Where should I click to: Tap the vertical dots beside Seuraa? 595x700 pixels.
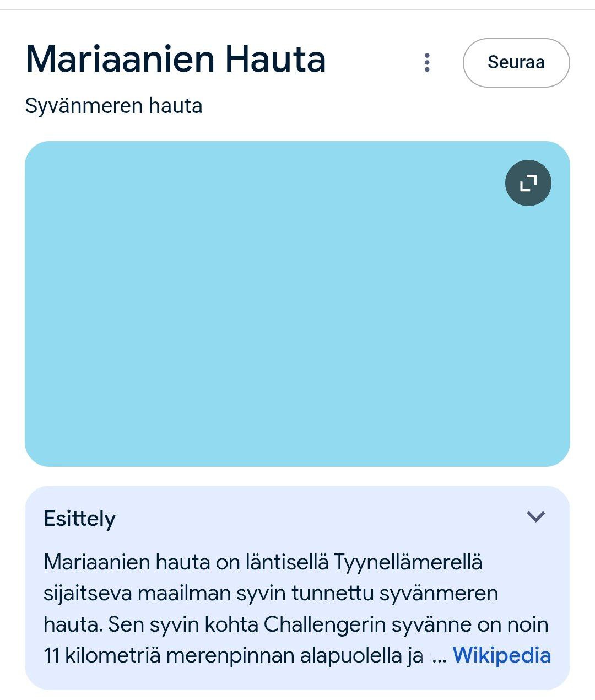(427, 62)
